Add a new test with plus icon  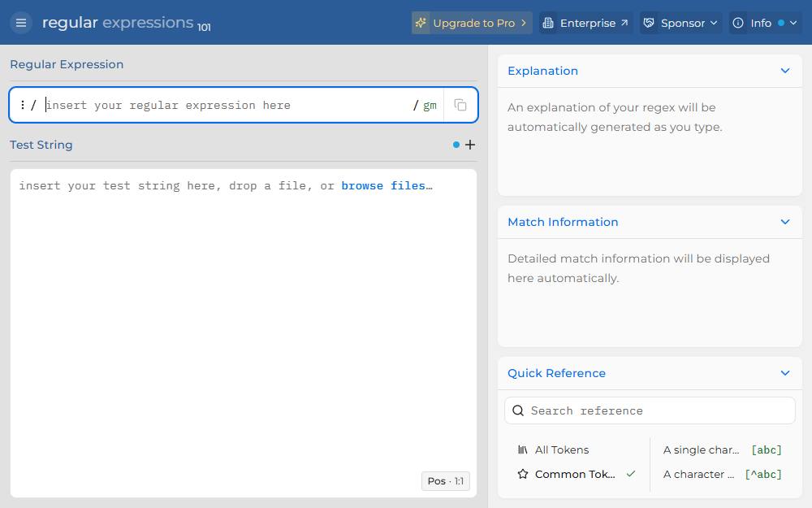(x=469, y=145)
